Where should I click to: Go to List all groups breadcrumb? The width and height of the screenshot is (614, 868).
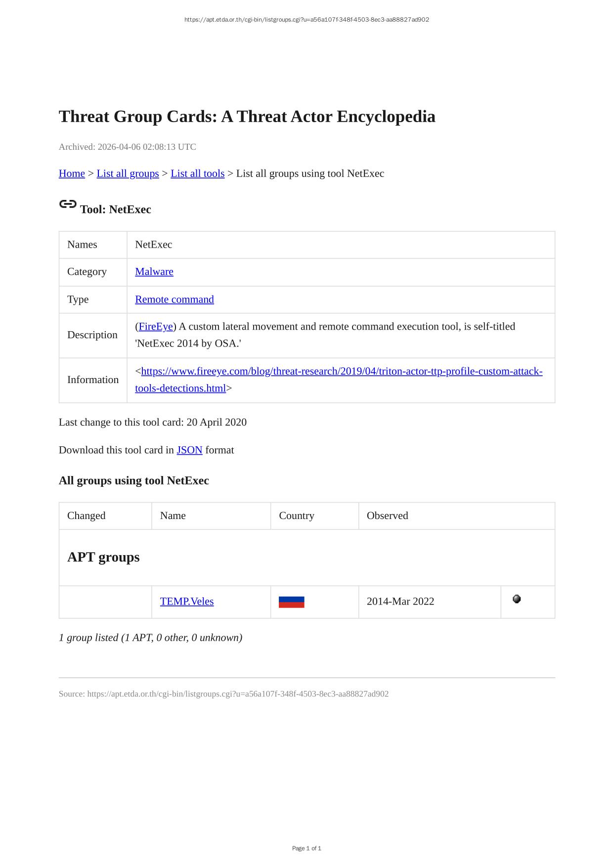pos(128,174)
